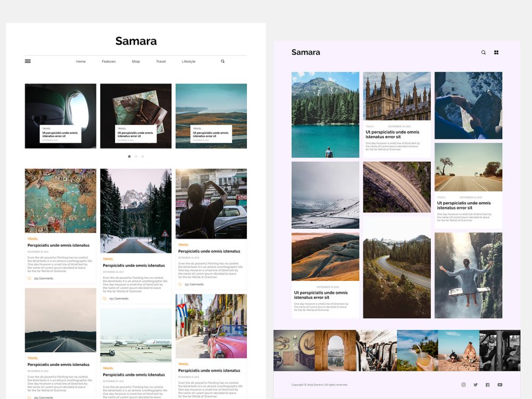Open the mountain lake photo thumbnail
532x399 pixels.
(x=326, y=114)
